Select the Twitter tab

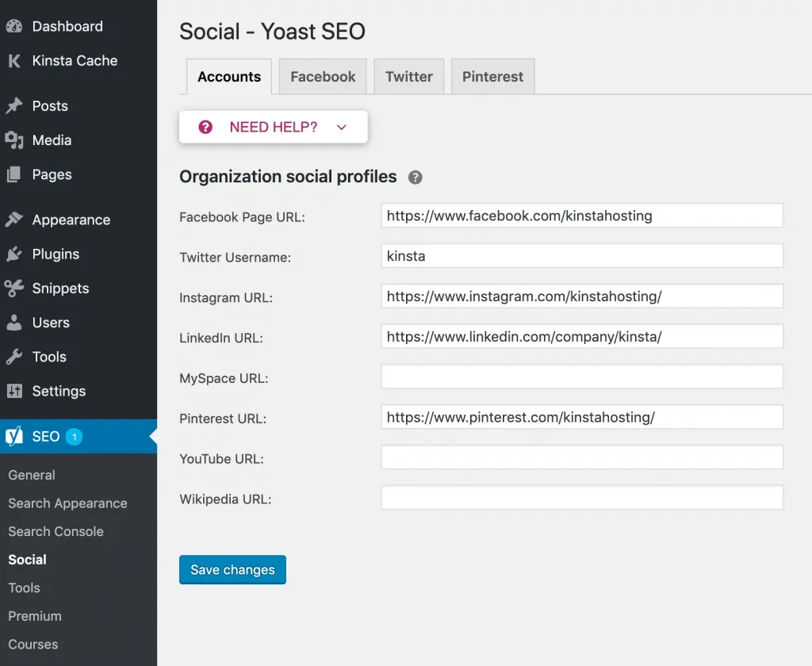(408, 76)
